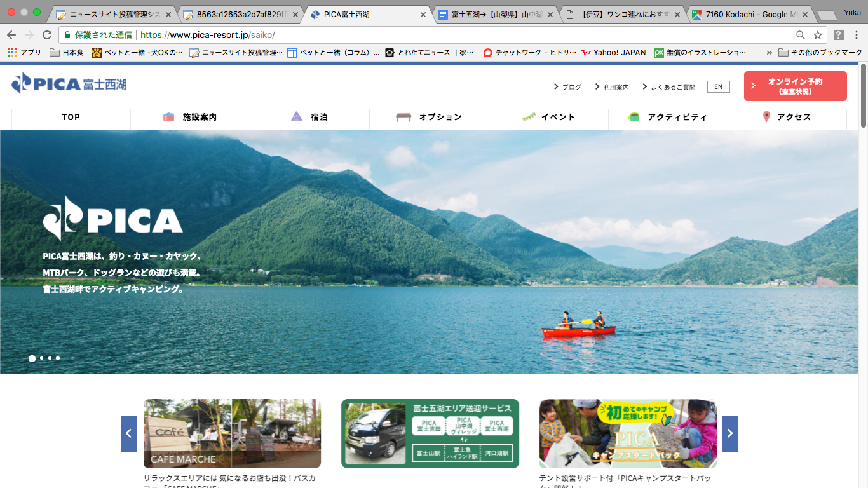This screenshot has width=868, height=488.
Task: Open アクティビティ menu item
Action: tap(668, 117)
